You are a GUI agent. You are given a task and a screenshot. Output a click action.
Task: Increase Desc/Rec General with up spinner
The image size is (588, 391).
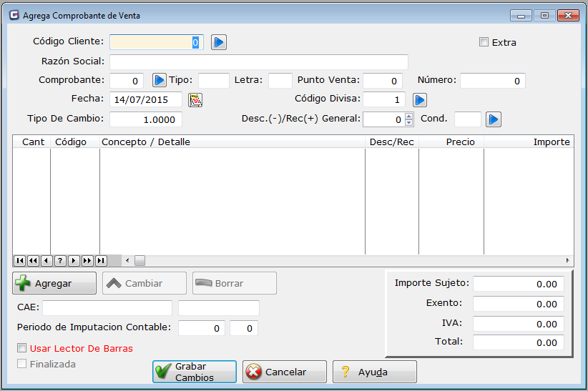point(409,117)
